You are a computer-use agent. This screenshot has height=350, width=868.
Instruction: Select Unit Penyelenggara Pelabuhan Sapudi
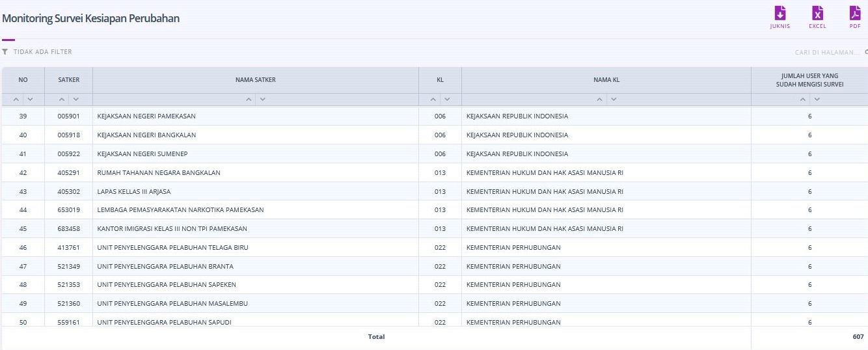pyautogui.click(x=435, y=320)
